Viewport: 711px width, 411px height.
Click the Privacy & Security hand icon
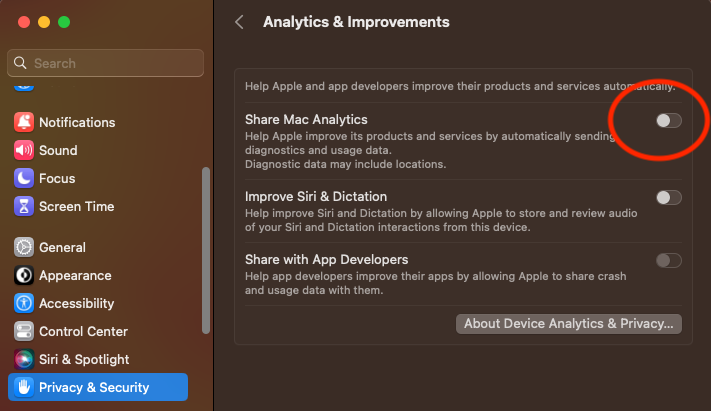click(x=24, y=387)
